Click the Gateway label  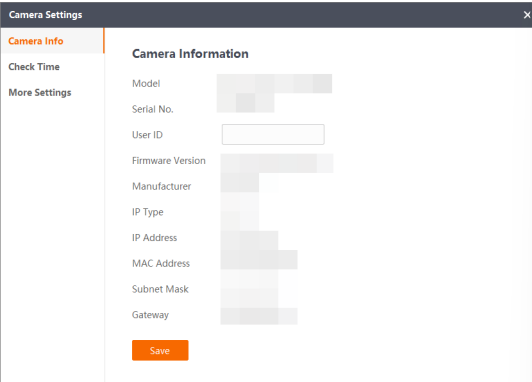150,315
